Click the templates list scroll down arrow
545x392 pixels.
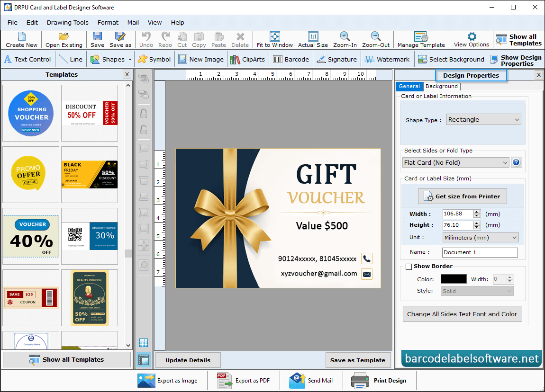coord(128,346)
